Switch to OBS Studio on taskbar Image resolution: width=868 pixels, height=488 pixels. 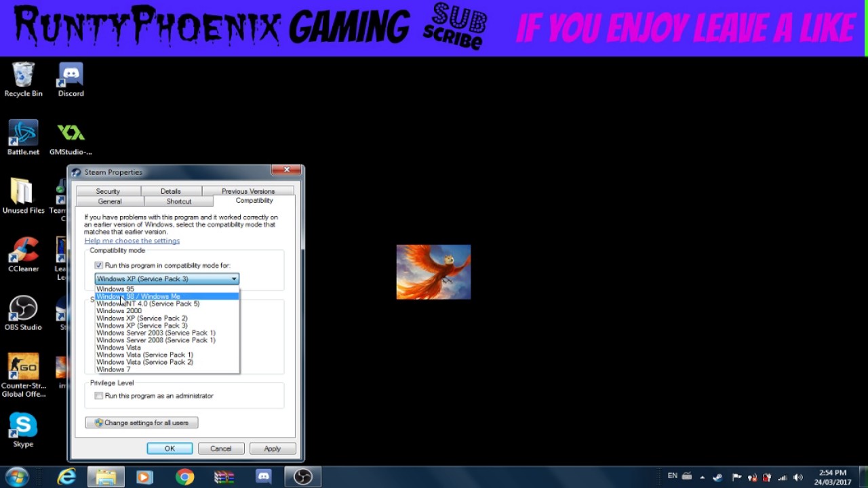coord(302,477)
